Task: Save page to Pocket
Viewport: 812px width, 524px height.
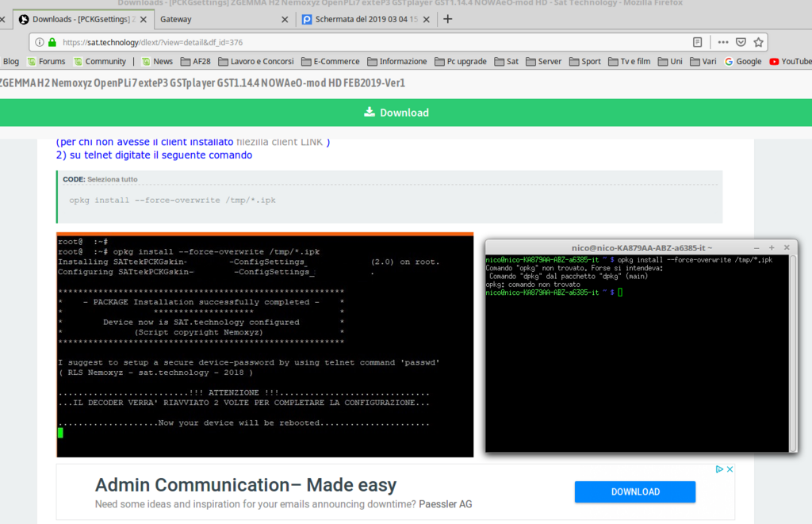Action: 741,43
